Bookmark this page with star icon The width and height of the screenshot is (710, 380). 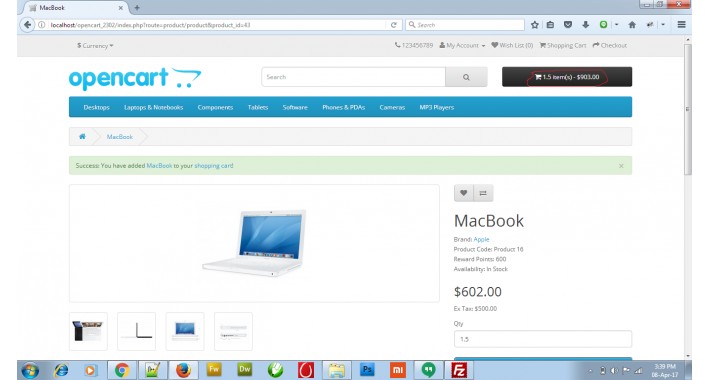coord(535,25)
